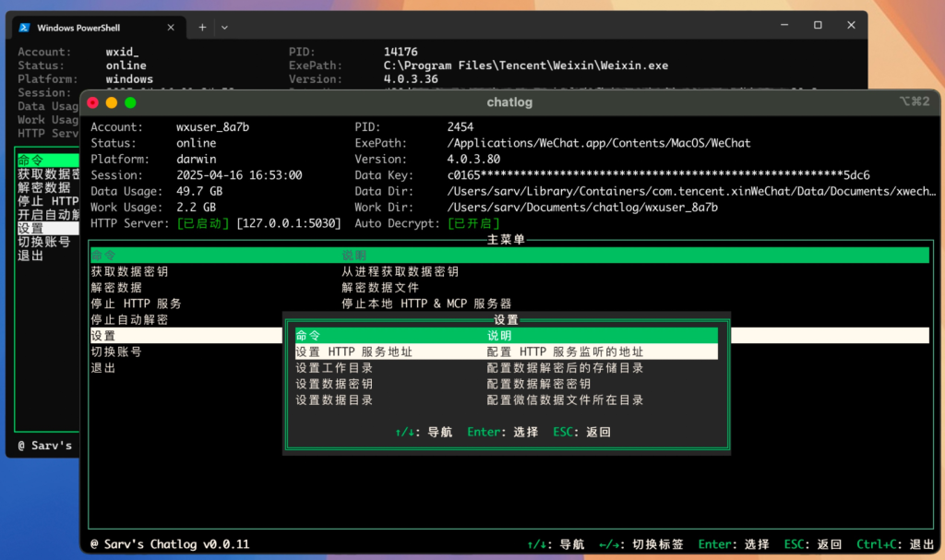The height and width of the screenshot is (560, 945).
Task: Choose 设置数据目录 in settings popup
Action: point(334,399)
